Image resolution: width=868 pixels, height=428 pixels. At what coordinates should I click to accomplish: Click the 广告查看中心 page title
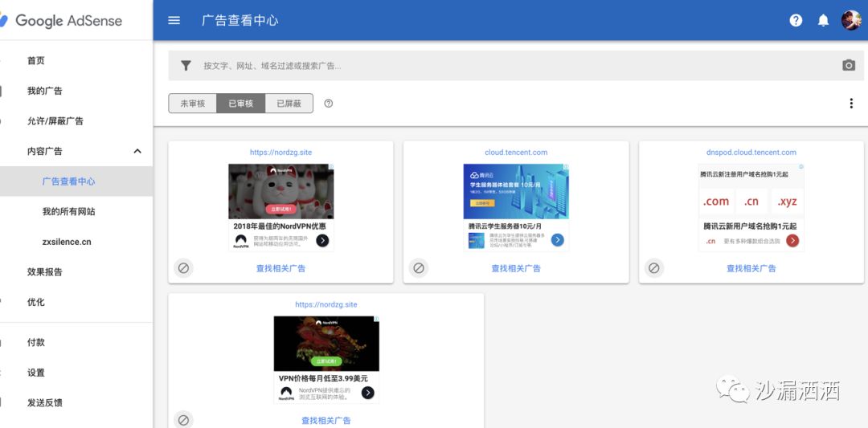click(x=240, y=20)
